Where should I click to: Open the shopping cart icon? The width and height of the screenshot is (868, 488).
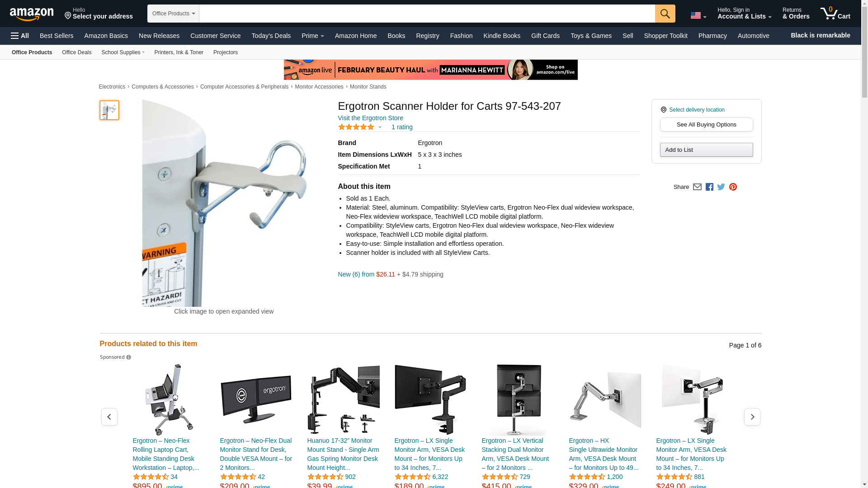click(x=835, y=13)
